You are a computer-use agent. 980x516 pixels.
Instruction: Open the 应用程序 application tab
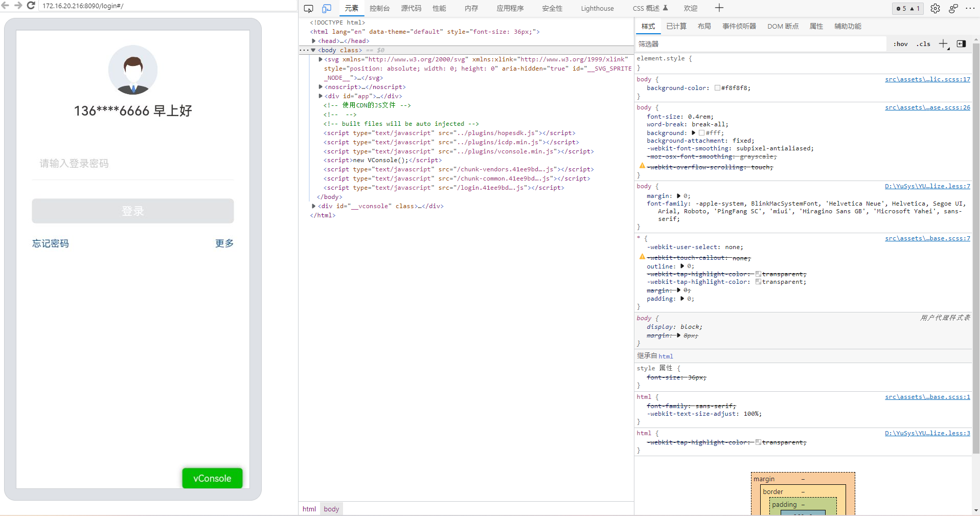[510, 8]
